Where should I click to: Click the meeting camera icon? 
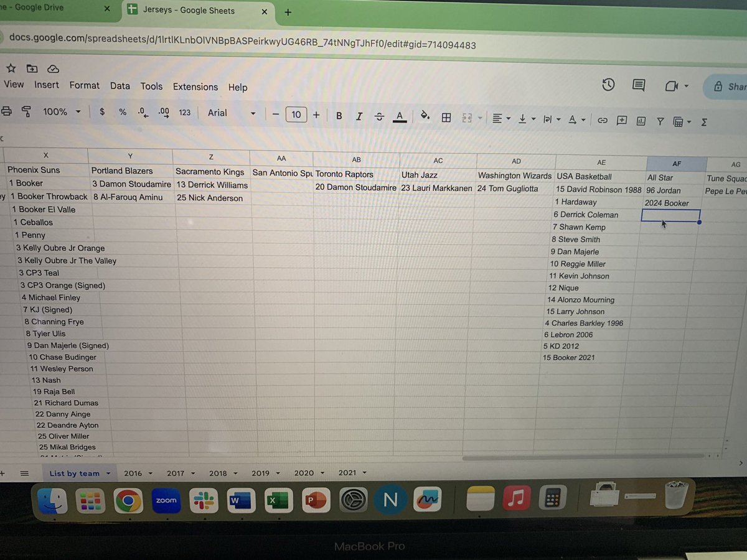click(671, 86)
